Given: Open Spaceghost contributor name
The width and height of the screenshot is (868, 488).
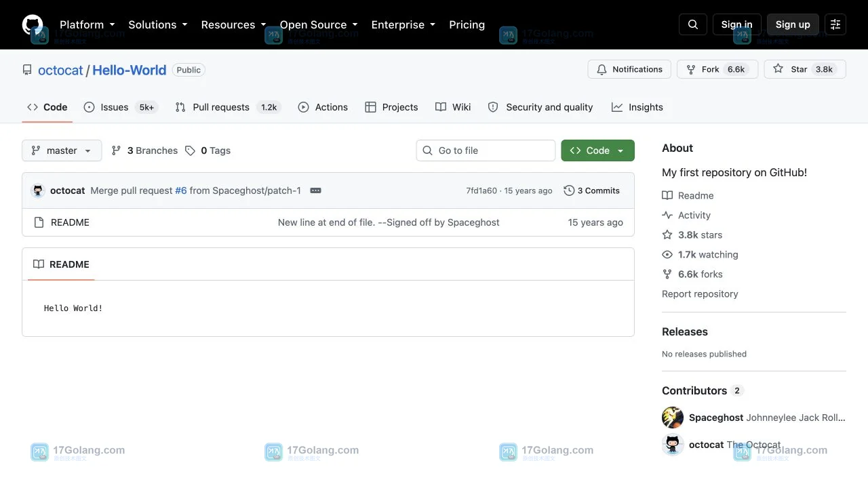Looking at the screenshot, I should point(716,418).
